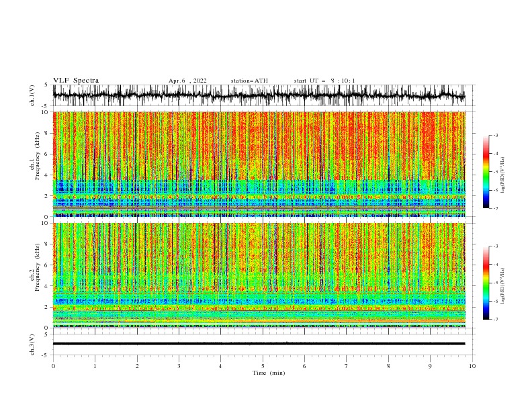Click the "ch.3(V)" axis label
Screen dimensions: 532x411
(x=32, y=345)
